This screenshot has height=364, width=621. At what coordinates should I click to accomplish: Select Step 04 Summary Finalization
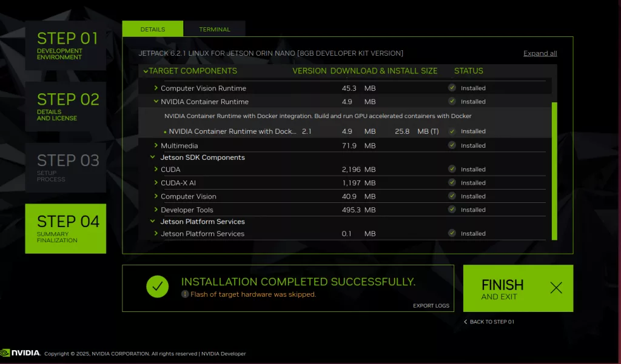pyautogui.click(x=65, y=229)
